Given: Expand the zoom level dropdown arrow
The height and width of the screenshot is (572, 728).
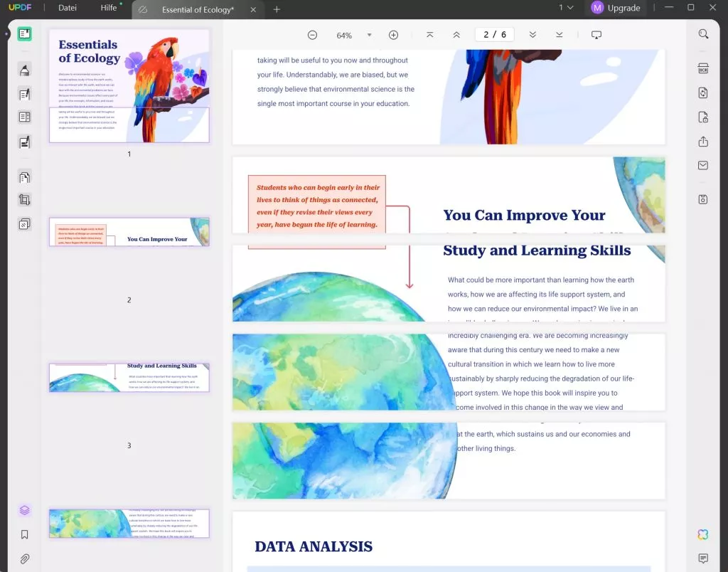Looking at the screenshot, I should click(x=370, y=35).
